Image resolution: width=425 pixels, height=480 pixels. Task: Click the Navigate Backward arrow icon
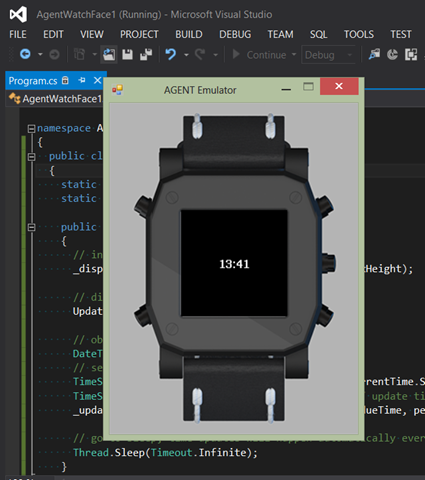pyautogui.click(x=25, y=54)
